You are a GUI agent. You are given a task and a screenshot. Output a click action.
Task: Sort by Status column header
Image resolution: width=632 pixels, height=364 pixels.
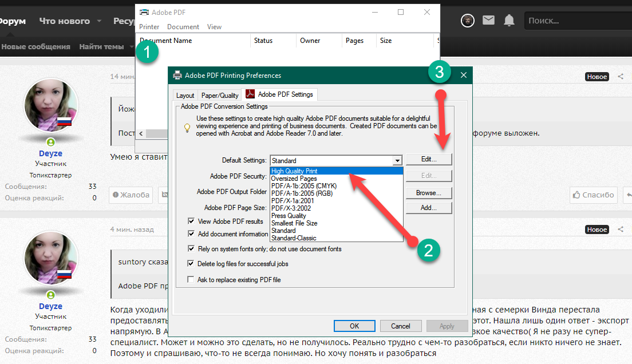273,41
